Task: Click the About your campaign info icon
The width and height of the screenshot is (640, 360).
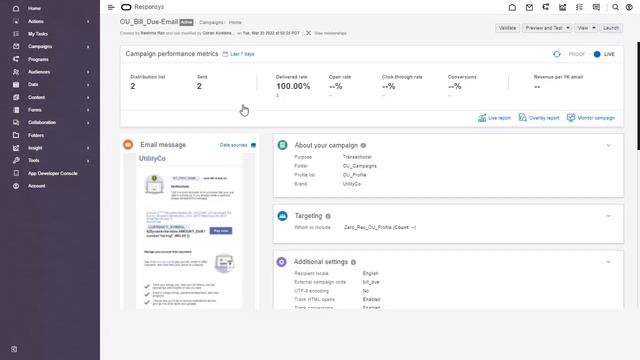Action: click(363, 145)
